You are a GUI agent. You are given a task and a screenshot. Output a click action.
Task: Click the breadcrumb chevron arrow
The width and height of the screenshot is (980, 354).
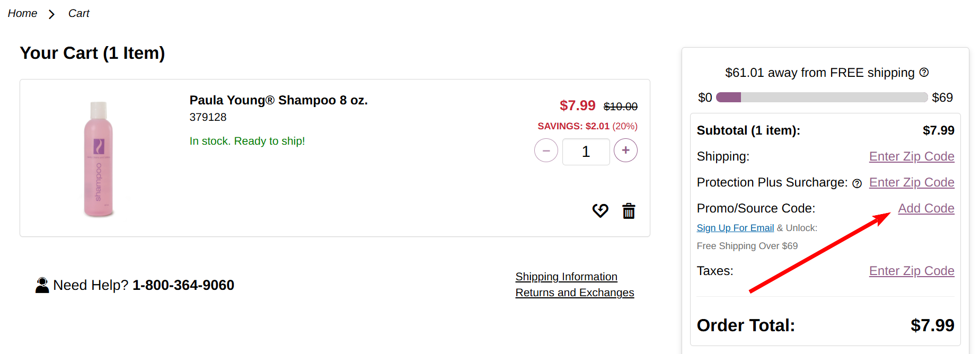[51, 14]
